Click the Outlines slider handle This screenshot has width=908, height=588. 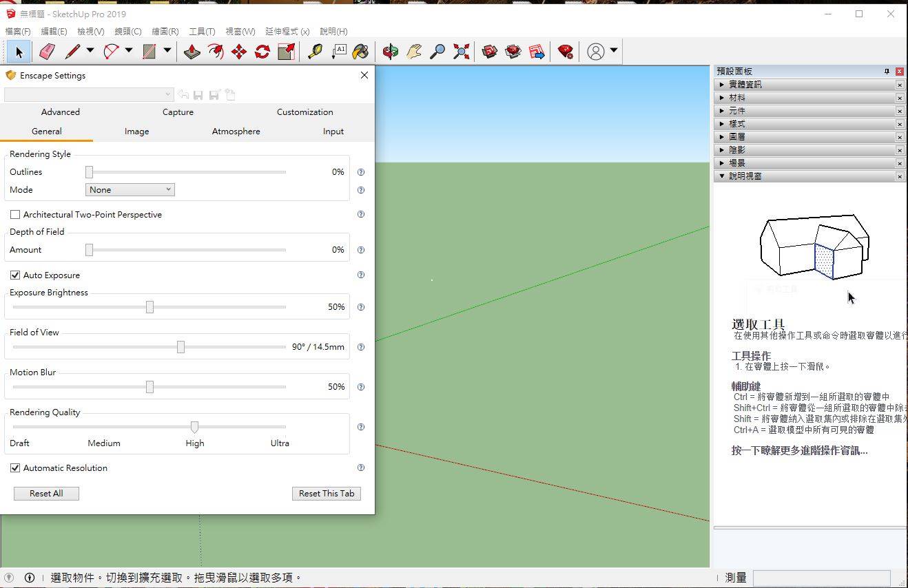(x=89, y=172)
